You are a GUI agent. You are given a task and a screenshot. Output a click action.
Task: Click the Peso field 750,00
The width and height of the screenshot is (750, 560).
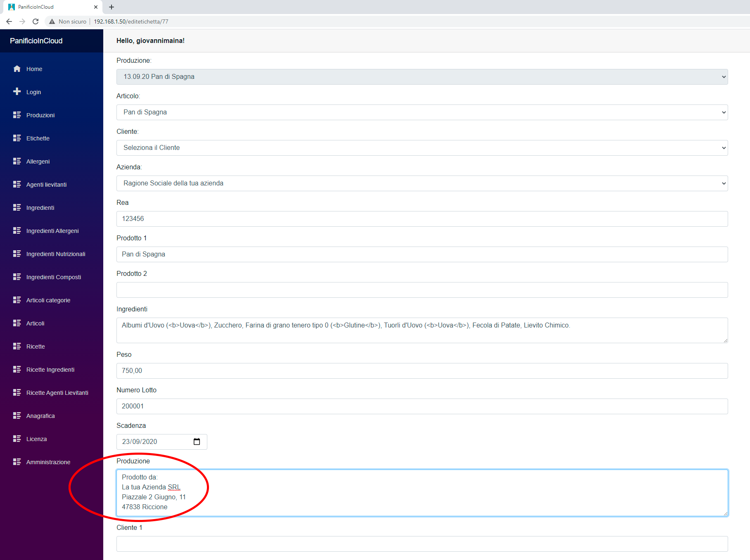coord(422,371)
